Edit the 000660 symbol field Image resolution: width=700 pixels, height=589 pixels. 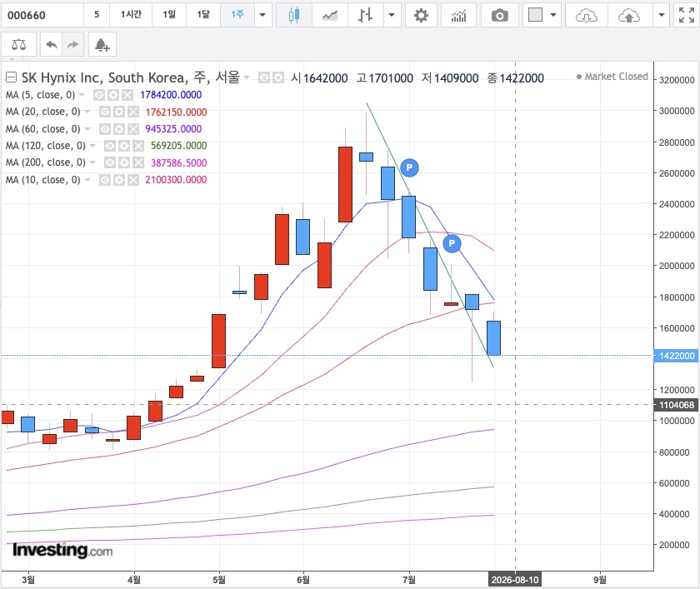tap(42, 15)
